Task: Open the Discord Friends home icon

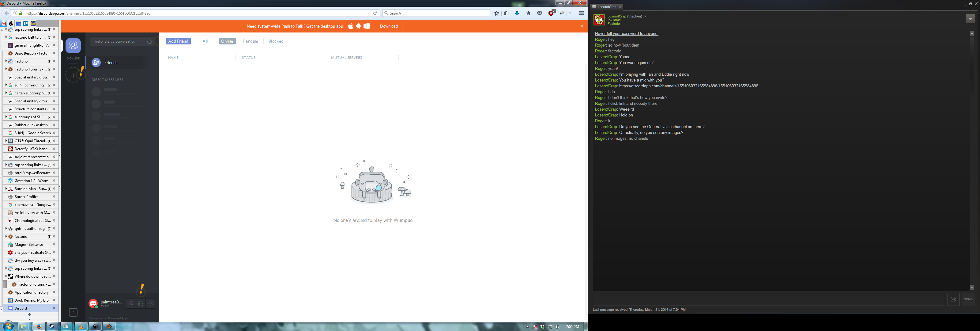Action: (73, 46)
